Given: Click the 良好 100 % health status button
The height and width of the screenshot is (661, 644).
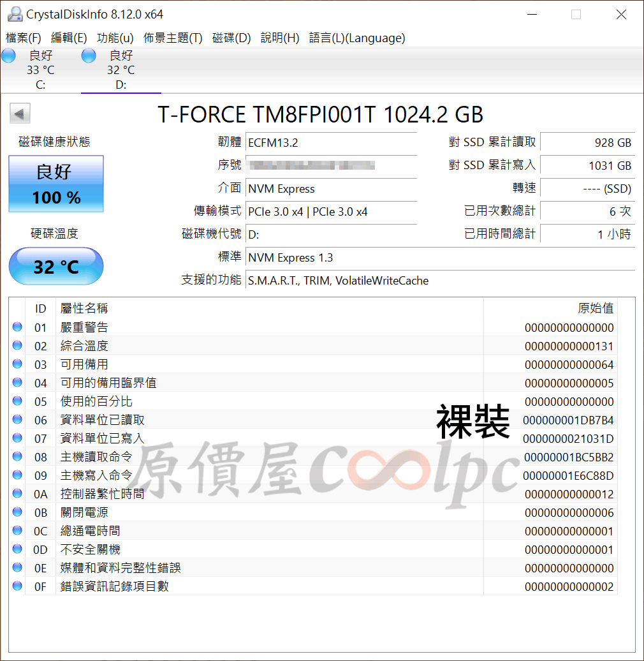Looking at the screenshot, I should coord(56,184).
